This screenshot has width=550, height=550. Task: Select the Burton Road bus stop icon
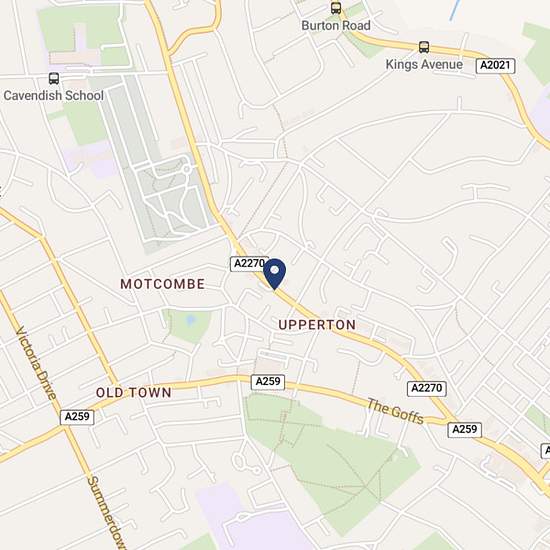[336, 8]
